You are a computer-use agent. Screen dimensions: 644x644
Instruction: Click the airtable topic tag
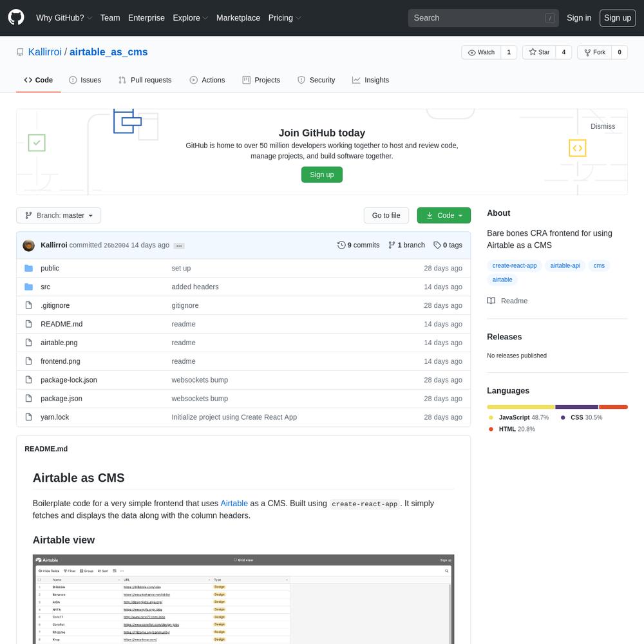coord(502,279)
